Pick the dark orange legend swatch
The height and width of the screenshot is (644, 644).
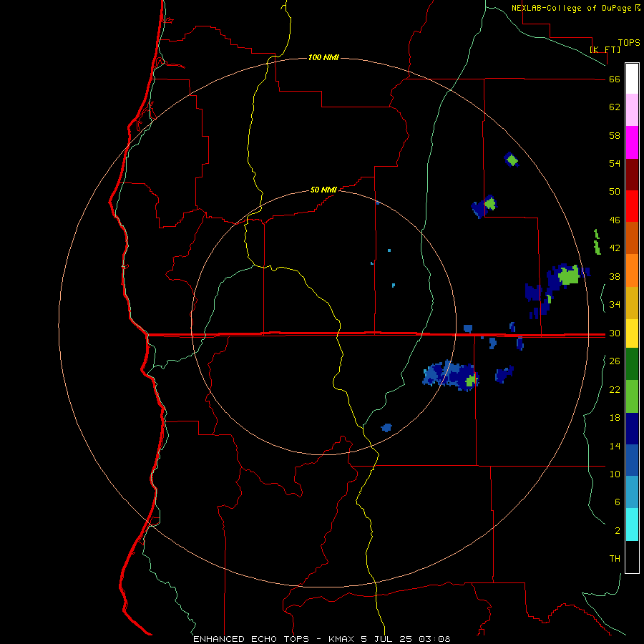(632, 238)
